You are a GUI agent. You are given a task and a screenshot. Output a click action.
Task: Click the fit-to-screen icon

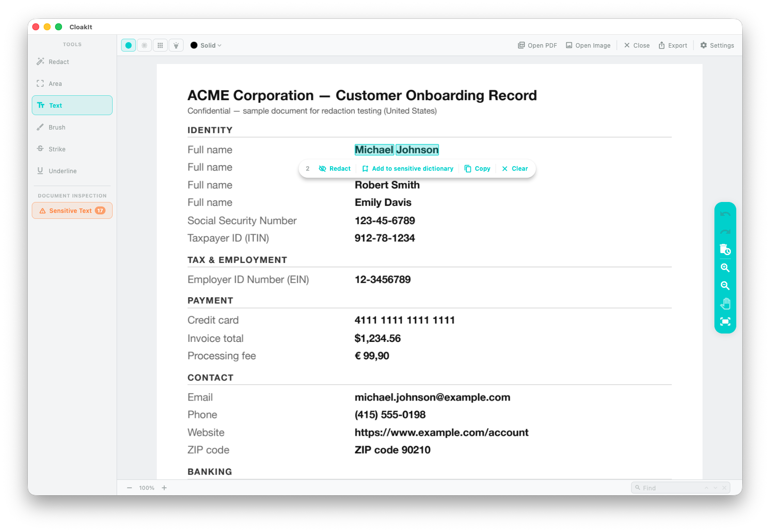[725, 322]
